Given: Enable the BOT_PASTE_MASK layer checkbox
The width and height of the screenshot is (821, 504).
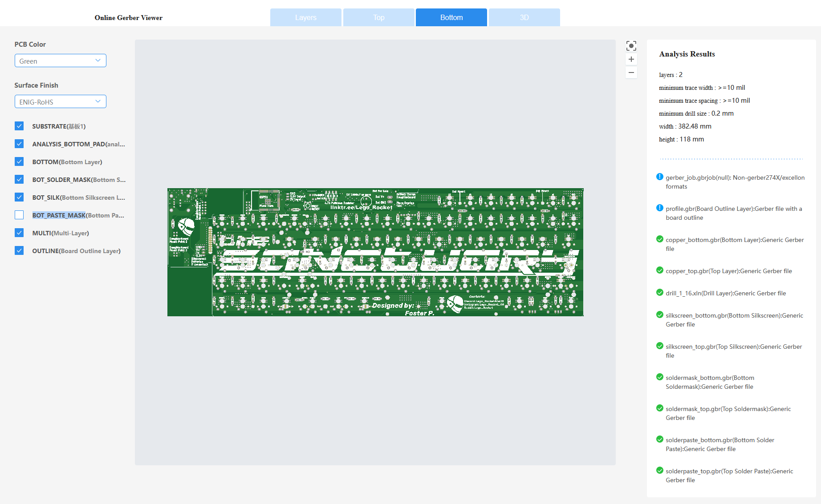Looking at the screenshot, I should [x=19, y=215].
